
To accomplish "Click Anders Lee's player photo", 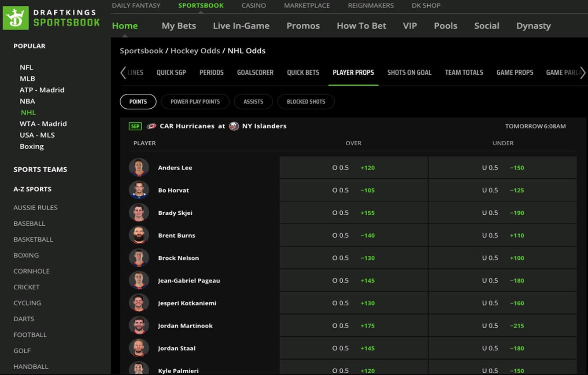I will tap(139, 168).
